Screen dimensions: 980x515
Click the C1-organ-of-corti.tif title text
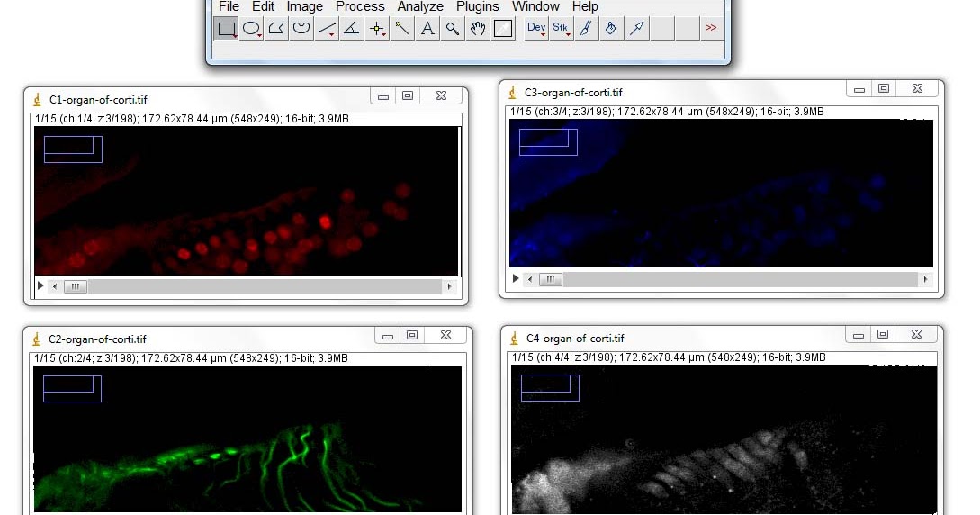pos(98,99)
